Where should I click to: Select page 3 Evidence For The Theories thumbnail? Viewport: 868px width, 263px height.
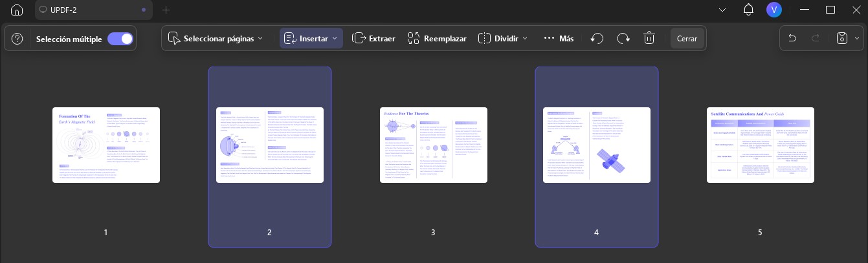(433, 145)
